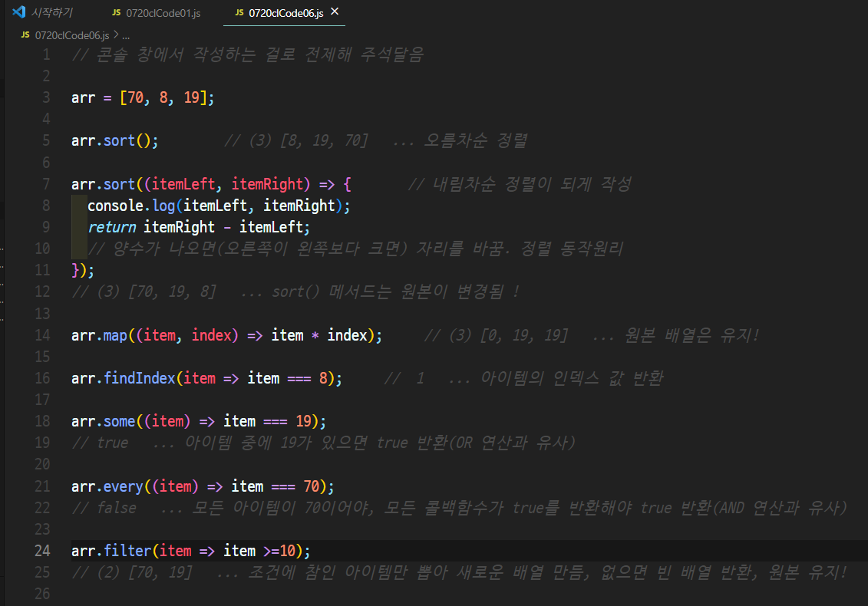Click the closing '});' on line 11

[x=82, y=270]
